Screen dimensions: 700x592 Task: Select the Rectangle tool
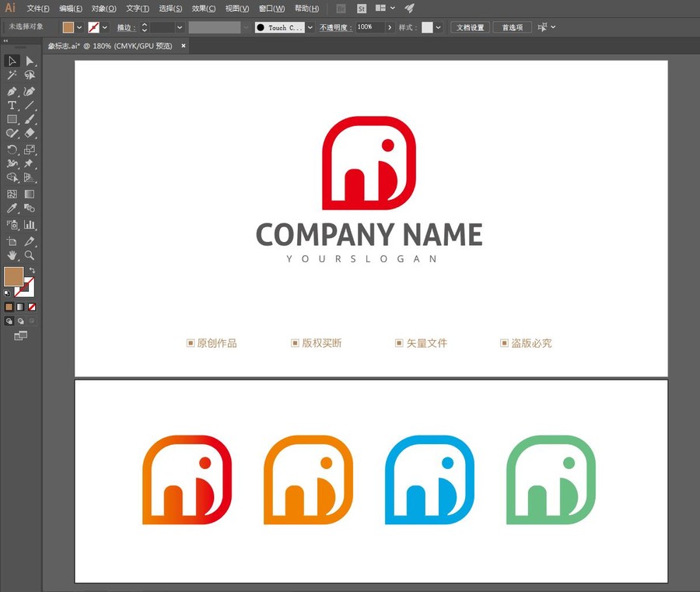12,119
